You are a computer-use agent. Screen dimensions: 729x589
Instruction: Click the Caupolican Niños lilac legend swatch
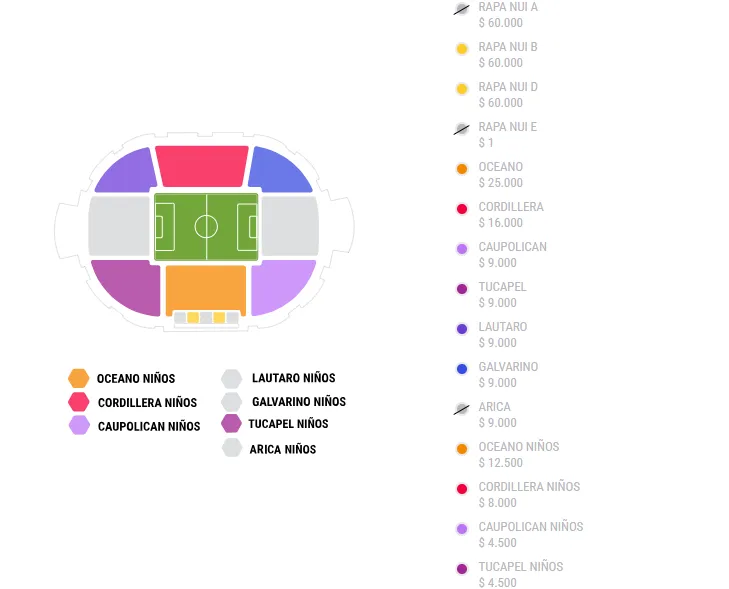[x=79, y=425]
